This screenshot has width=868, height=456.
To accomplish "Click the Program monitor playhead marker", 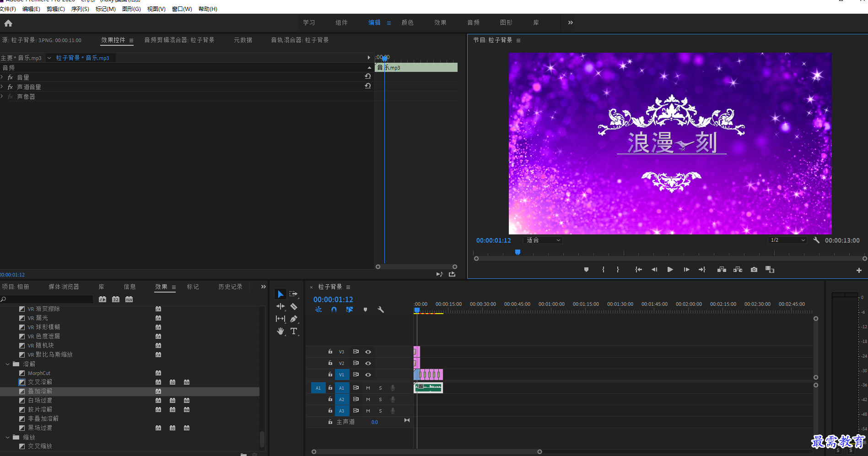I will [518, 252].
